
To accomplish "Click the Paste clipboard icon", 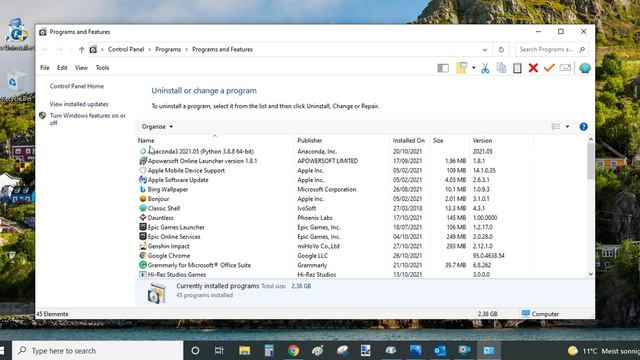I will click(517, 68).
